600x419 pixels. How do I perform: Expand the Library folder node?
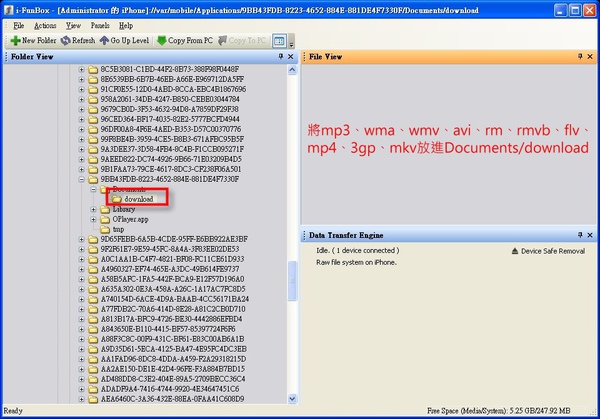point(93,209)
